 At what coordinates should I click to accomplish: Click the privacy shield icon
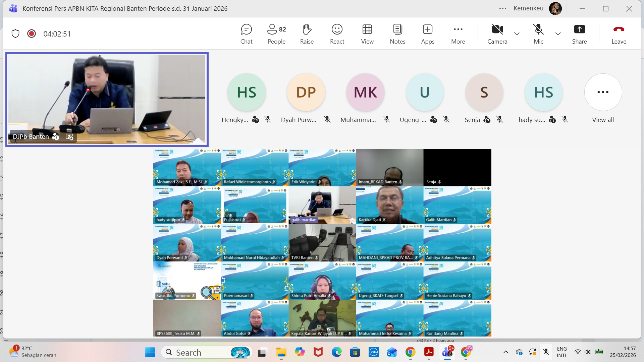click(15, 34)
